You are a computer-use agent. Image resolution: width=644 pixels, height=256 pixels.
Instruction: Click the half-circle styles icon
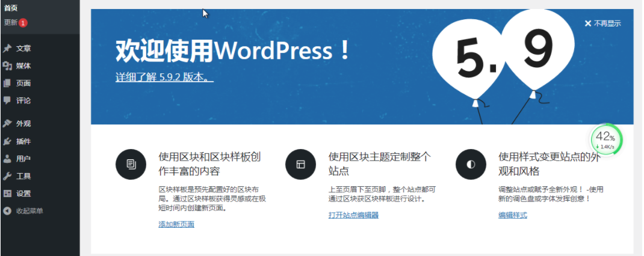coord(471,164)
